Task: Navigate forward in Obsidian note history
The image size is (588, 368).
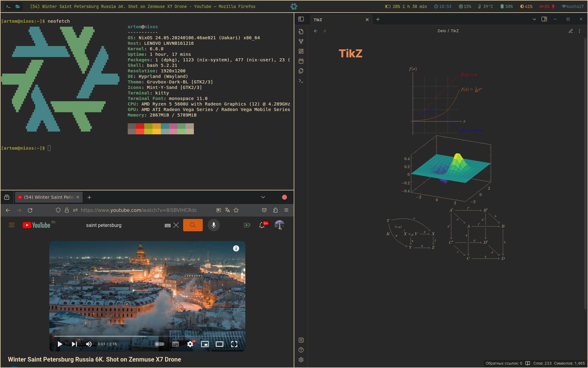Action: [324, 31]
